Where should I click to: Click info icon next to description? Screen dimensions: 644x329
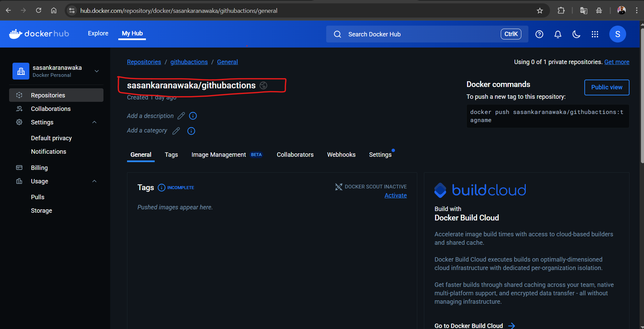click(x=193, y=116)
